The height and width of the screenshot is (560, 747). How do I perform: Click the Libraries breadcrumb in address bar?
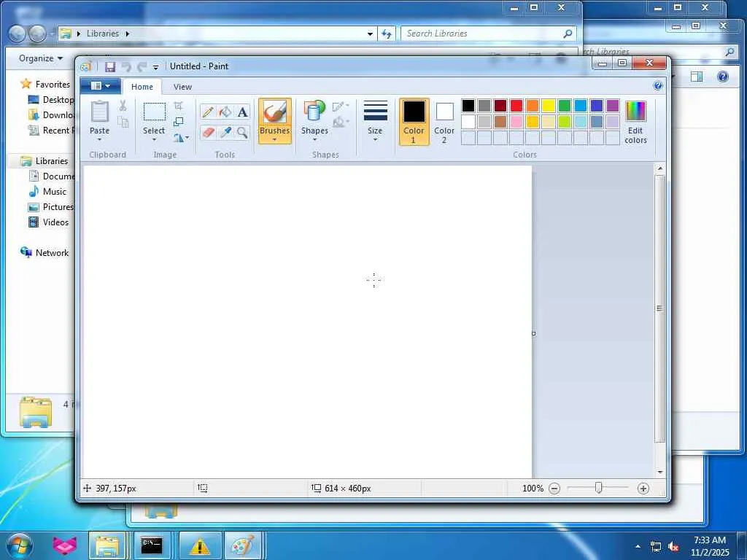pyautogui.click(x=102, y=34)
